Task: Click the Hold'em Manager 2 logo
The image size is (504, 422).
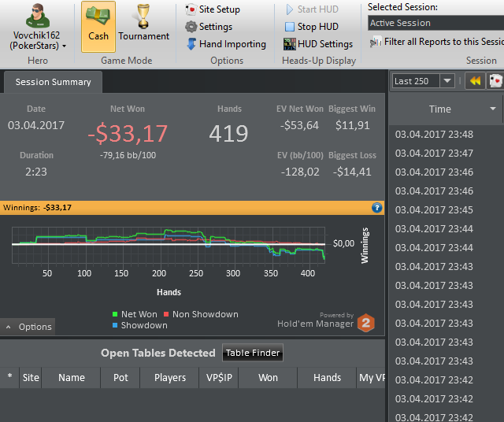Action: 365,323
